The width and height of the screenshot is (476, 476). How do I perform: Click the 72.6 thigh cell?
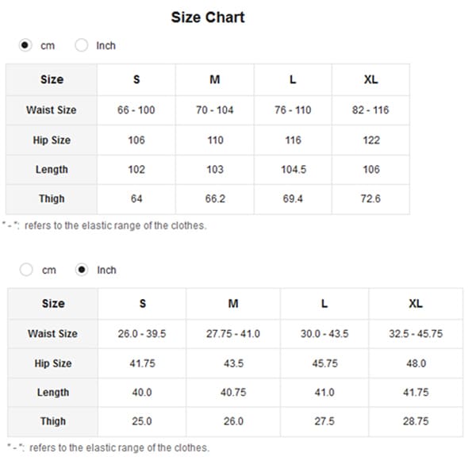pos(370,198)
